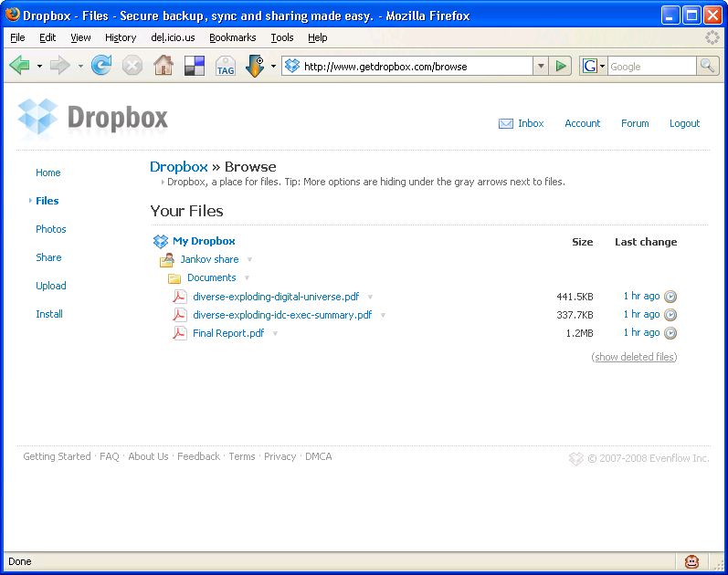Open the Forum link
Viewport: 728px width, 575px height.
(635, 123)
